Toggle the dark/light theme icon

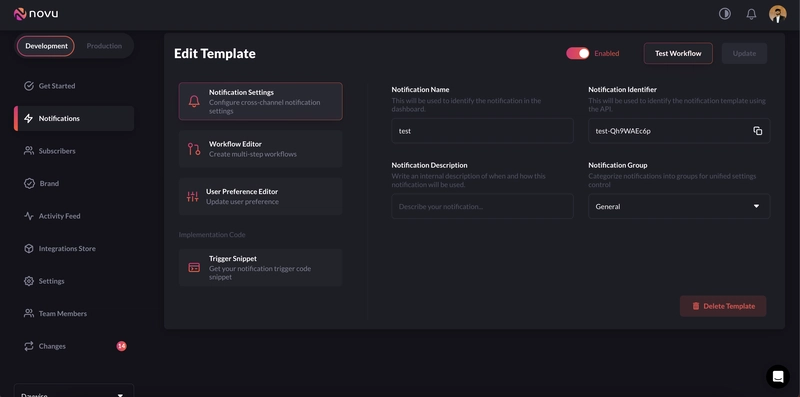(724, 14)
